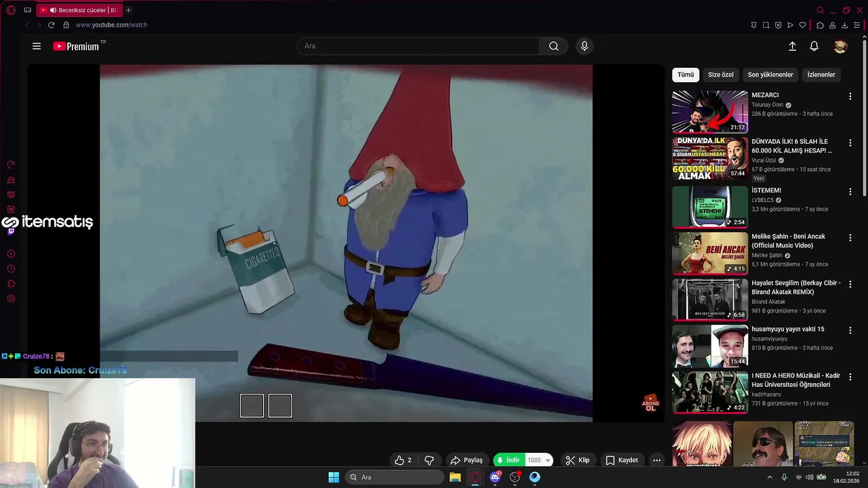Open options for Hayalet Sevgilim video
Viewport: 868px width, 488px height.
(850, 284)
